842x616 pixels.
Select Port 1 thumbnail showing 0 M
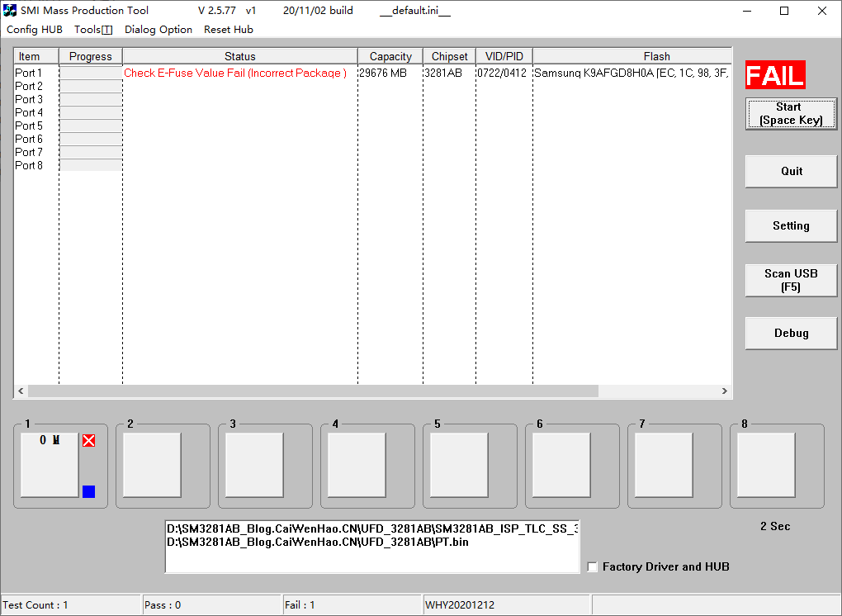point(48,465)
